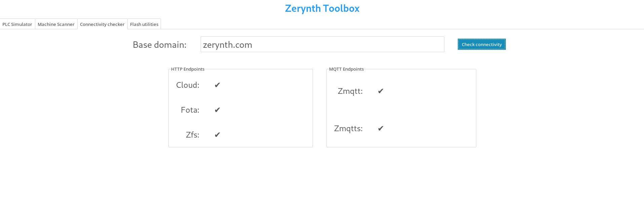Click the Zerynth Toolbox title
The height and width of the screenshot is (222, 644).
click(x=322, y=8)
